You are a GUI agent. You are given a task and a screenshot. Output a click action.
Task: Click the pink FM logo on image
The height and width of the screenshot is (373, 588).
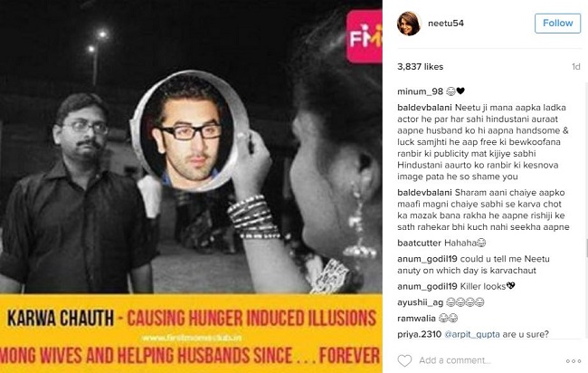coord(365,37)
